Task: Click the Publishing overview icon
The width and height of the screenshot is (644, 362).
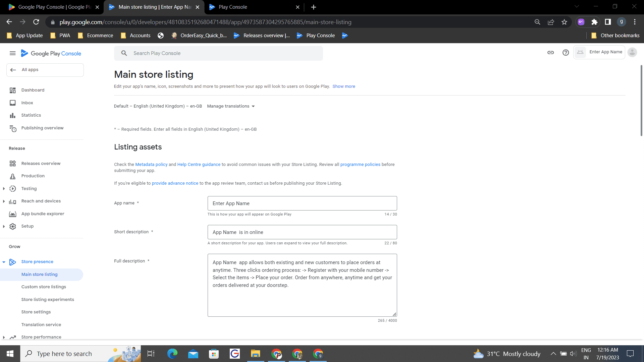Action: point(13,128)
